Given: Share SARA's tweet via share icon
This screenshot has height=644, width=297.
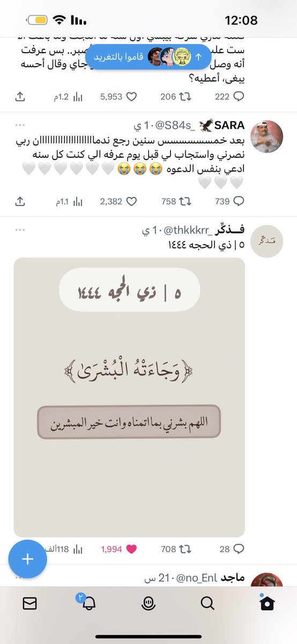Looking at the screenshot, I should pos(20,201).
